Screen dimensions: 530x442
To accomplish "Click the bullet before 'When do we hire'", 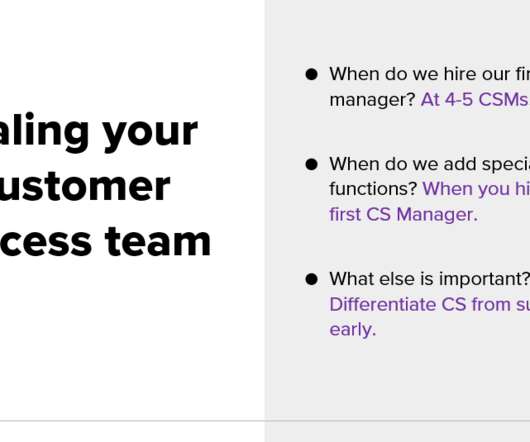I will click(311, 74).
